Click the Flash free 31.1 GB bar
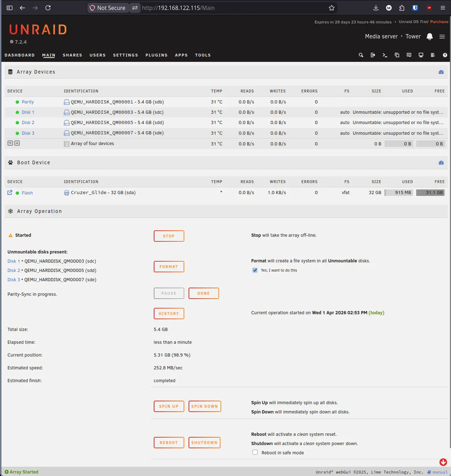This screenshot has height=476, width=451. 430,193
